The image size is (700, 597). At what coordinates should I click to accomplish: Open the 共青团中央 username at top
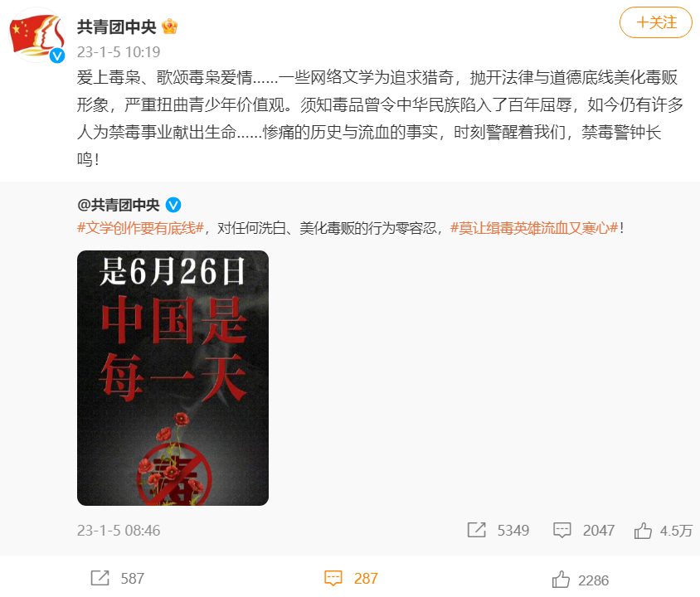tap(116, 27)
